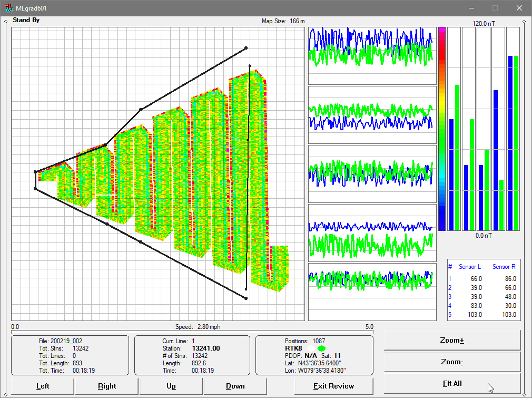Zoom out with the Zoom- button
This screenshot has width=532, height=398.
pyautogui.click(x=452, y=362)
